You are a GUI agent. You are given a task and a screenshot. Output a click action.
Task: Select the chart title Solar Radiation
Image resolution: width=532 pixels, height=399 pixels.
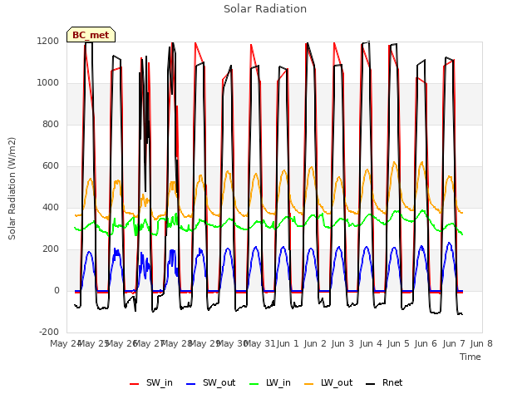pos(265,9)
